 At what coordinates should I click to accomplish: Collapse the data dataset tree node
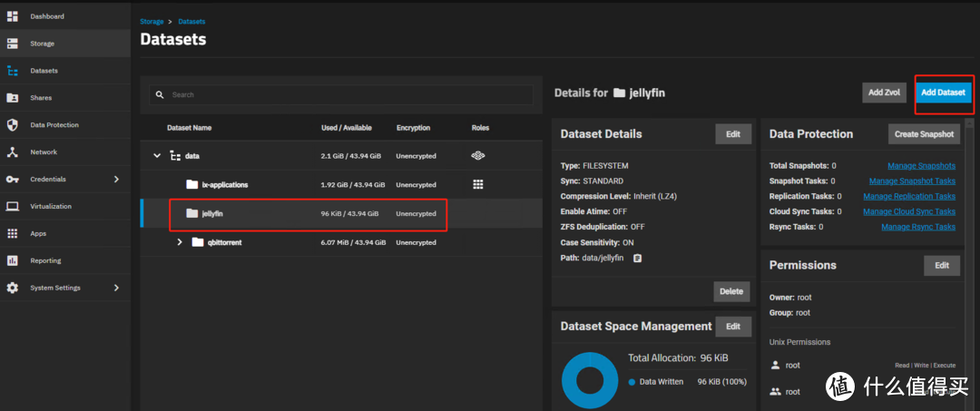point(157,156)
